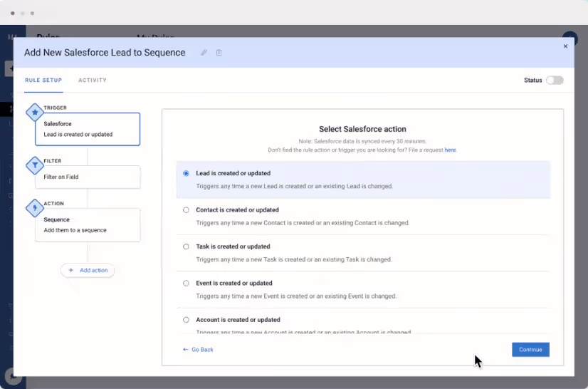Click the Filter funnel diamond icon
588x389 pixels.
pyautogui.click(x=35, y=165)
